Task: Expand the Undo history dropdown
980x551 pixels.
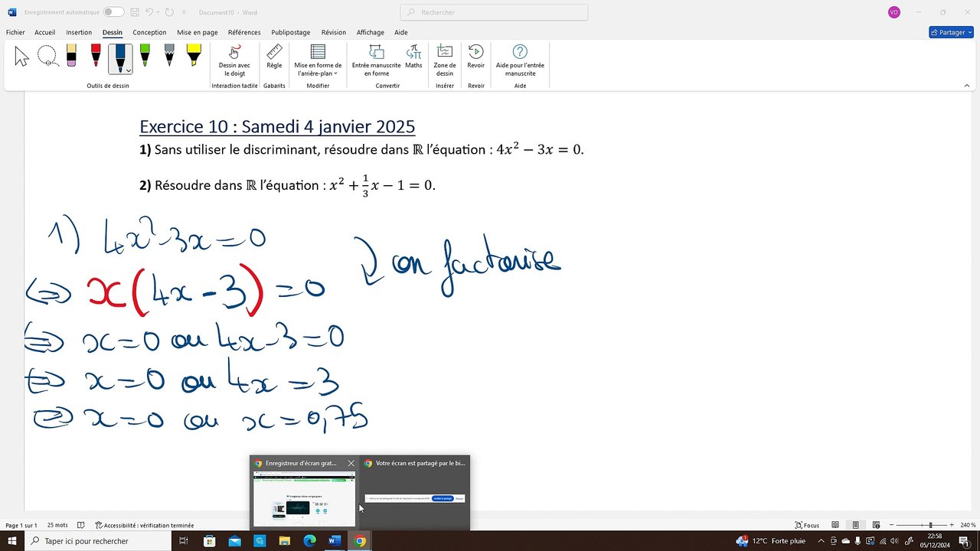Action: pyautogui.click(x=158, y=12)
